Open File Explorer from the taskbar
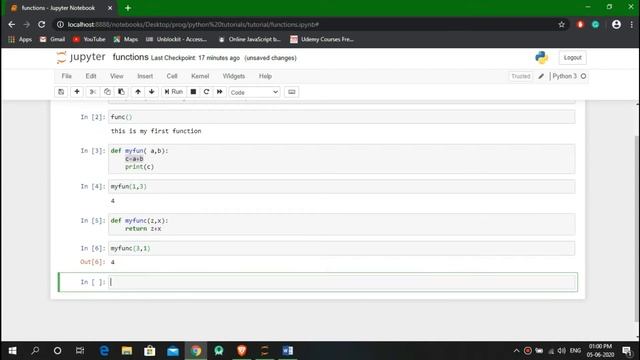640x360 pixels. click(x=127, y=351)
